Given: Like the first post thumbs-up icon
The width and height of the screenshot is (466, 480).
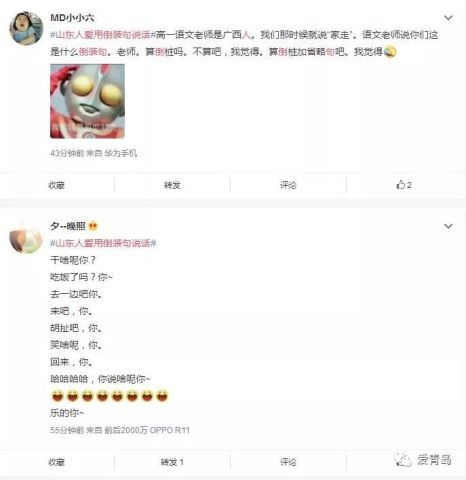Looking at the screenshot, I should pyautogui.click(x=400, y=184).
